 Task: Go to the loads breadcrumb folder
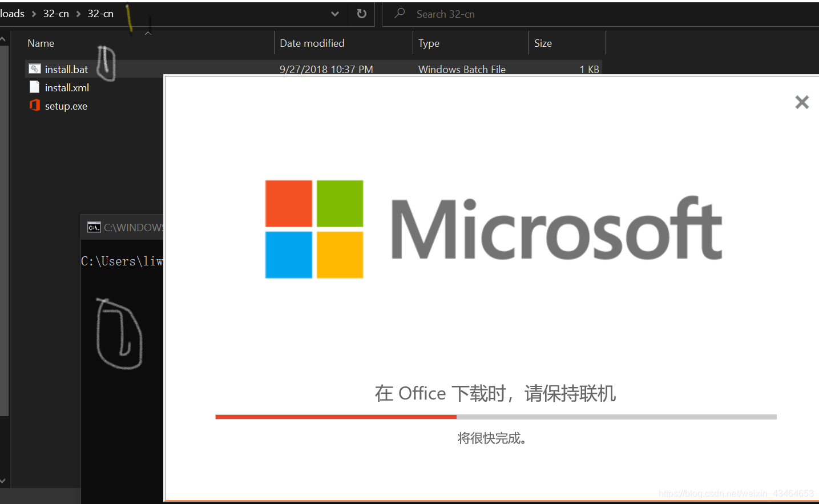coord(12,14)
